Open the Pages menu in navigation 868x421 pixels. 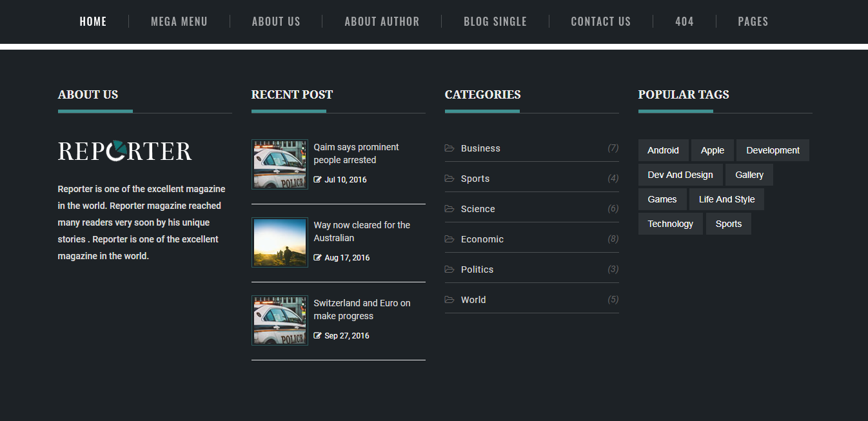tap(753, 22)
